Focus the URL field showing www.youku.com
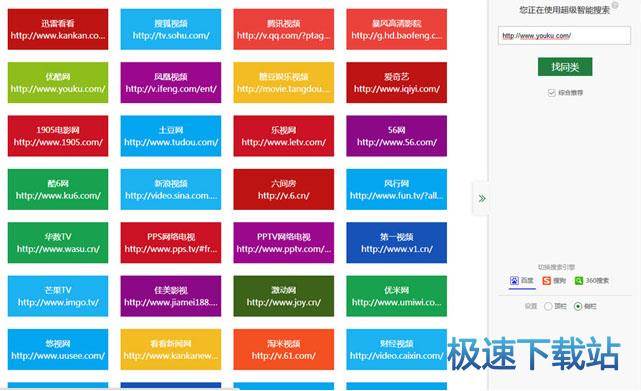The height and width of the screenshot is (391, 641). click(564, 36)
